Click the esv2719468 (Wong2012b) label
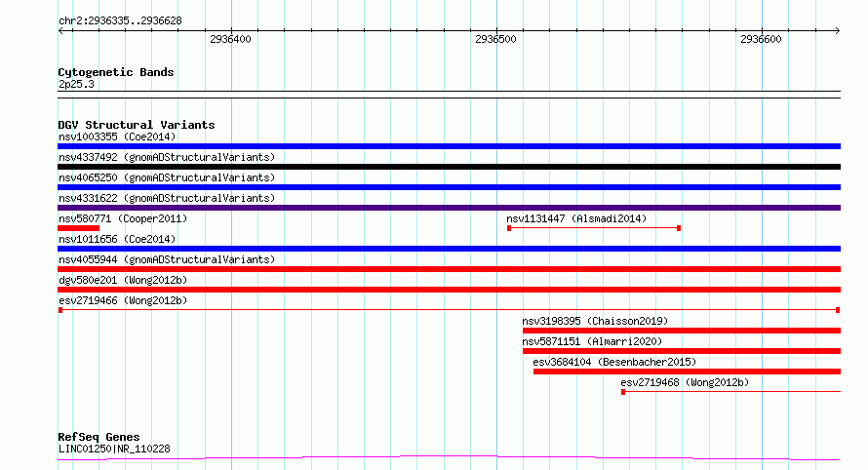Screen dimensions: 868x470 tap(685, 382)
